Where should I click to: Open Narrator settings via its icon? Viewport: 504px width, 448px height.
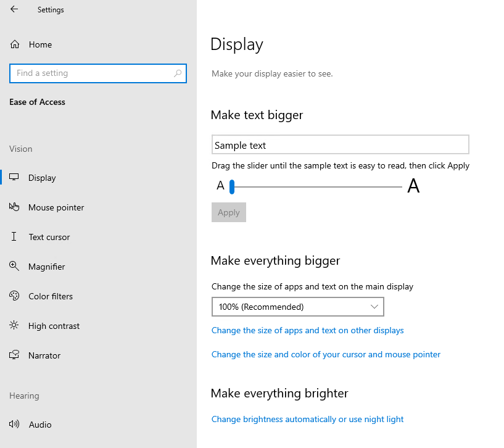pyautogui.click(x=14, y=355)
